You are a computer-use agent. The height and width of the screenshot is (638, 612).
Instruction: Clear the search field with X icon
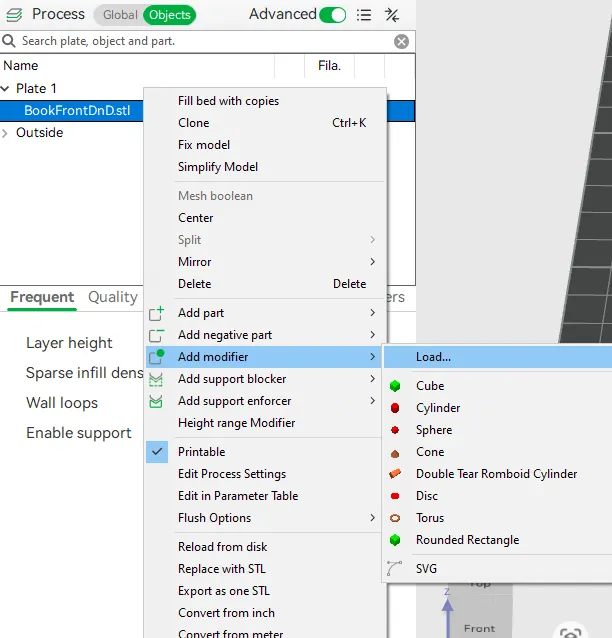click(401, 42)
